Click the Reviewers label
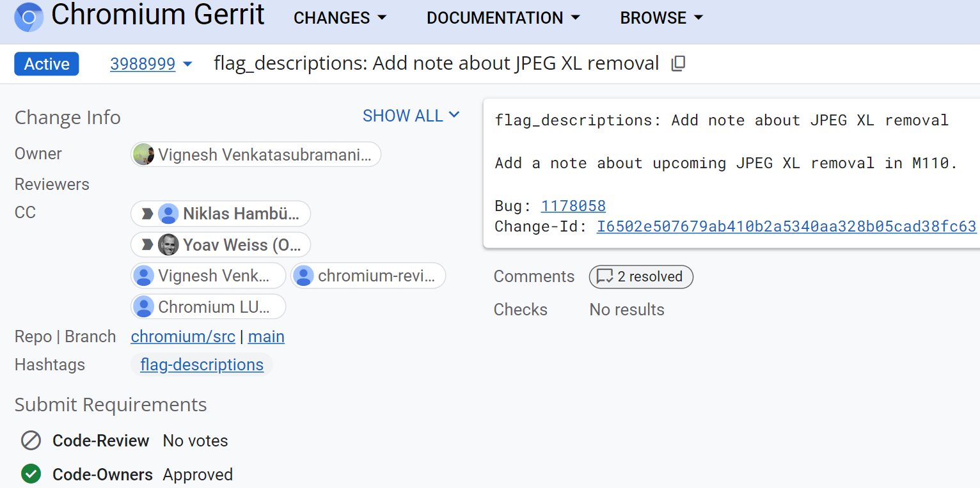This screenshot has height=488, width=980. 52,184
